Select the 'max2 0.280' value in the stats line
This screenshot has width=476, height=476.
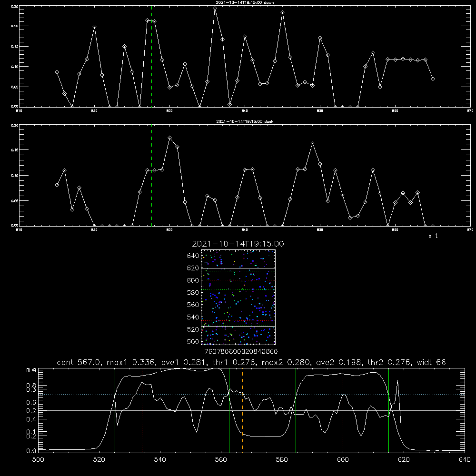tap(286, 362)
